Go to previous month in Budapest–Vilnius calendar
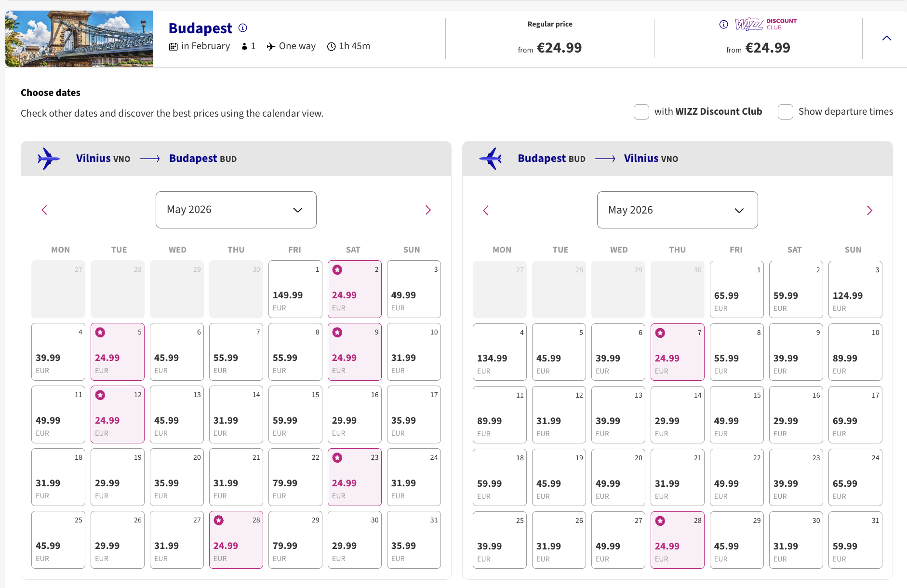The image size is (907, 588). 486,211
